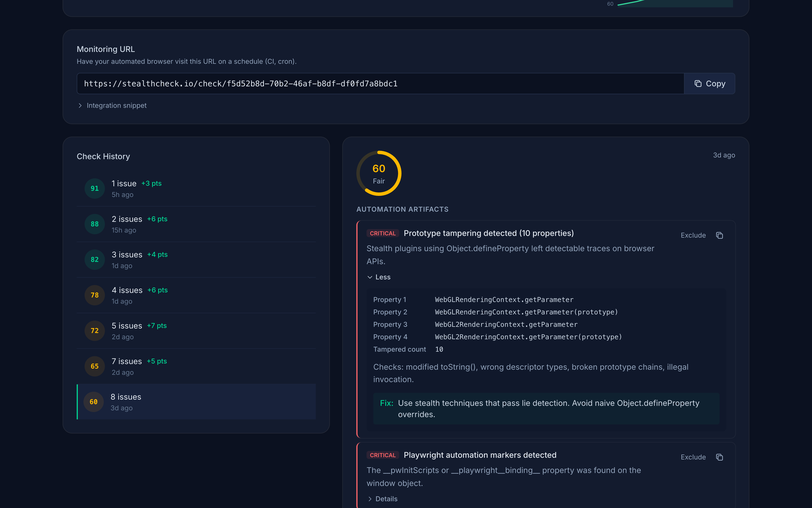Viewport: 812px width, 508px height.
Task: Click the 'Playwright automation markers detected' title
Action: click(x=480, y=455)
